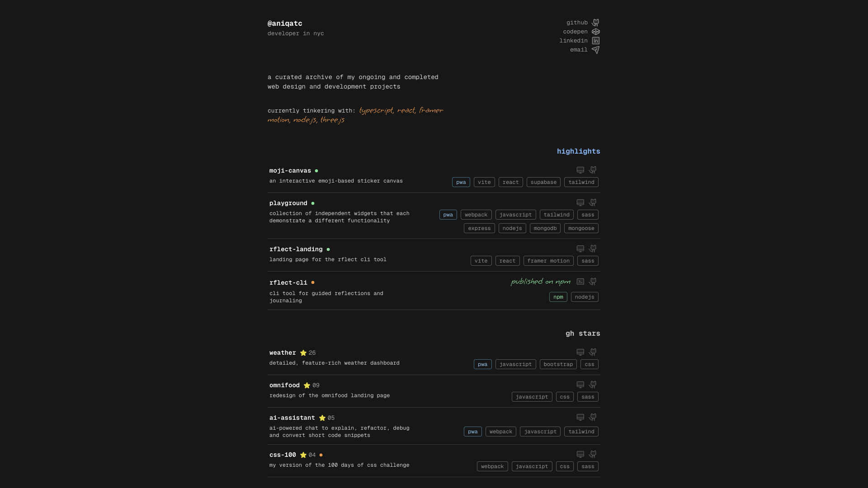The height and width of the screenshot is (488, 868).
Task: Click css-100 live preview icon
Action: click(580, 454)
